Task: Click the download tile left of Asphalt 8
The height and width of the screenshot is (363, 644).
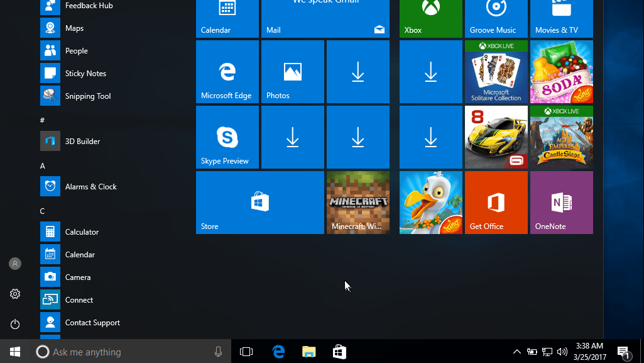Action: tap(431, 137)
